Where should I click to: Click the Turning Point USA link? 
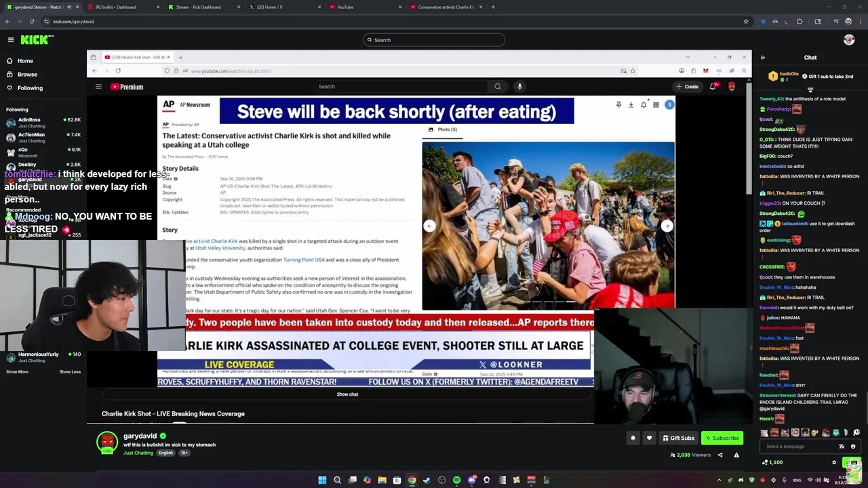pyautogui.click(x=304, y=260)
